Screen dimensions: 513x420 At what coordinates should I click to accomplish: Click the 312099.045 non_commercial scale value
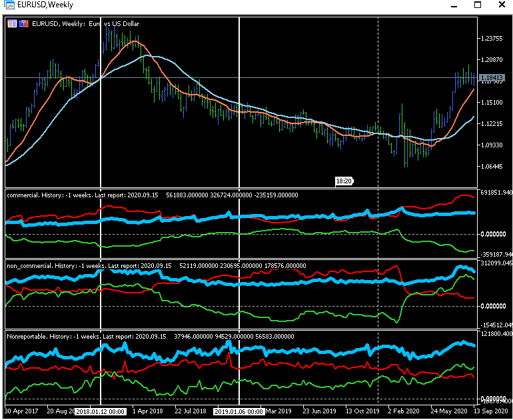[496, 263]
